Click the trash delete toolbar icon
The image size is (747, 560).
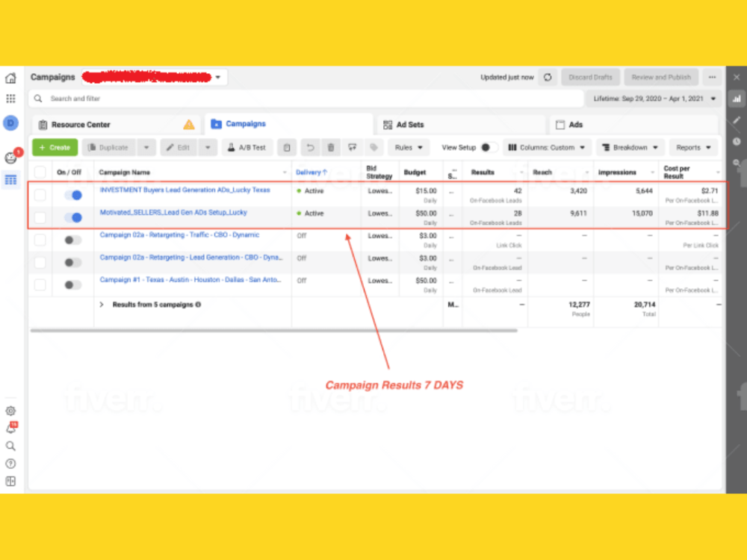[x=331, y=148]
